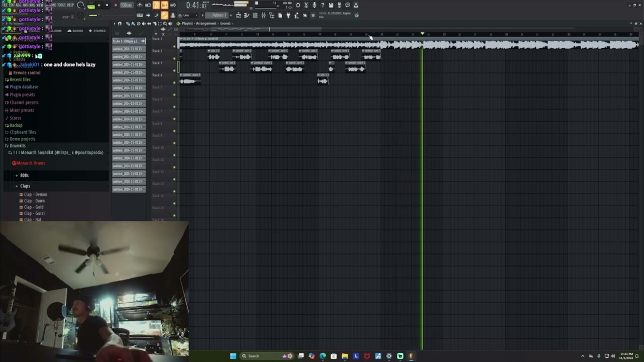644x362 pixels.
Task: Mute Track 3 with its green switch
Action: click(x=175, y=71)
